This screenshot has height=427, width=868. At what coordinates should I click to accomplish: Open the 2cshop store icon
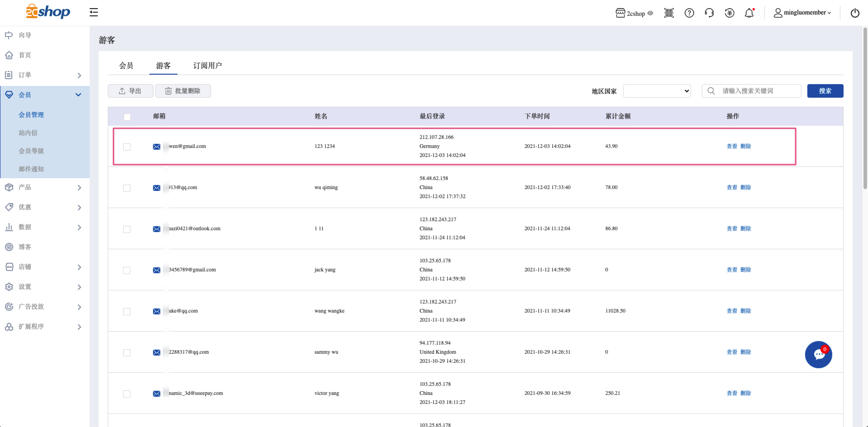click(620, 13)
